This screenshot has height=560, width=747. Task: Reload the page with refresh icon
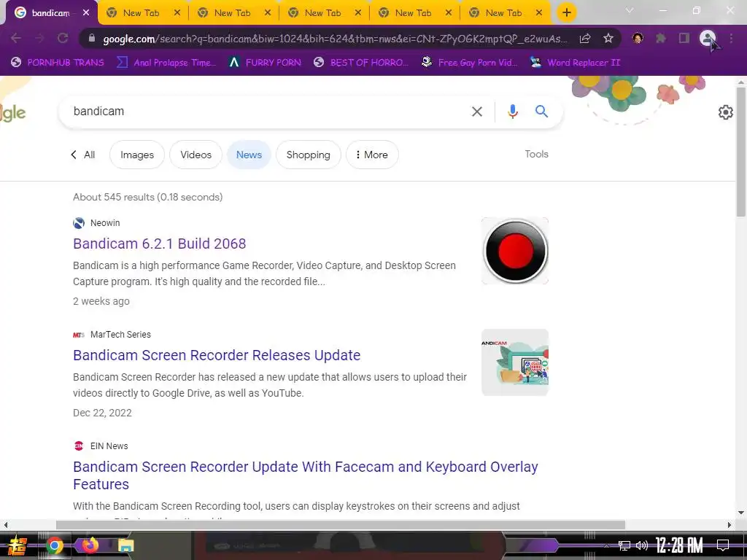point(63,38)
